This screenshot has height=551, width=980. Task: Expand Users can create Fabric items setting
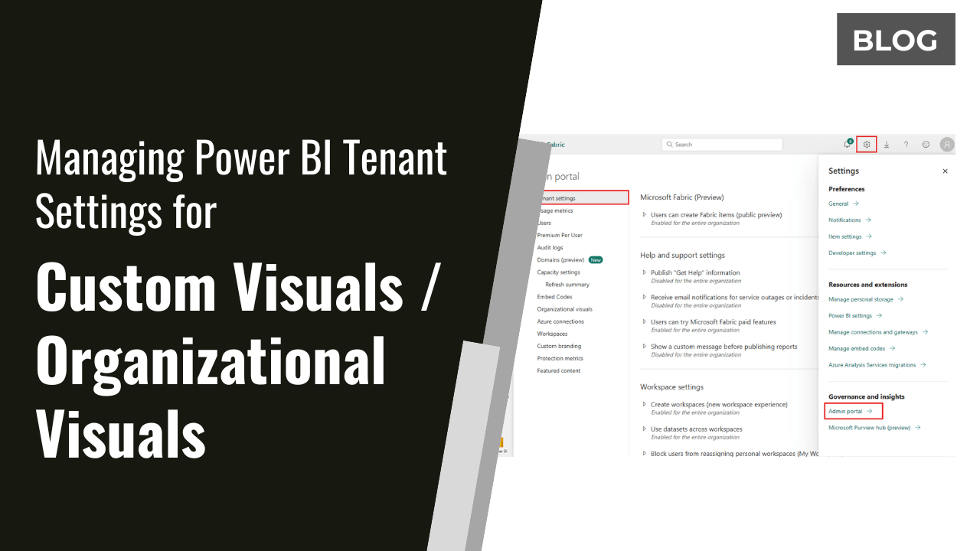645,215
